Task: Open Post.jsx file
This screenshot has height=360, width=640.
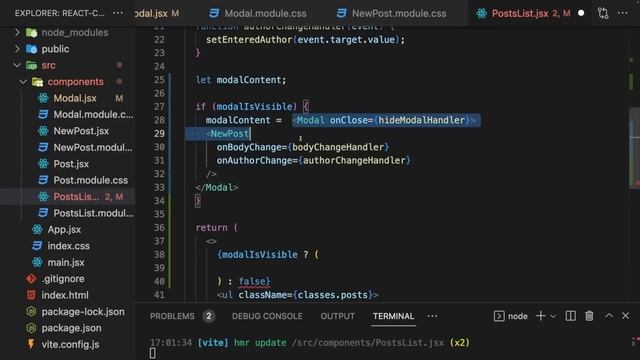Action: pos(71,164)
